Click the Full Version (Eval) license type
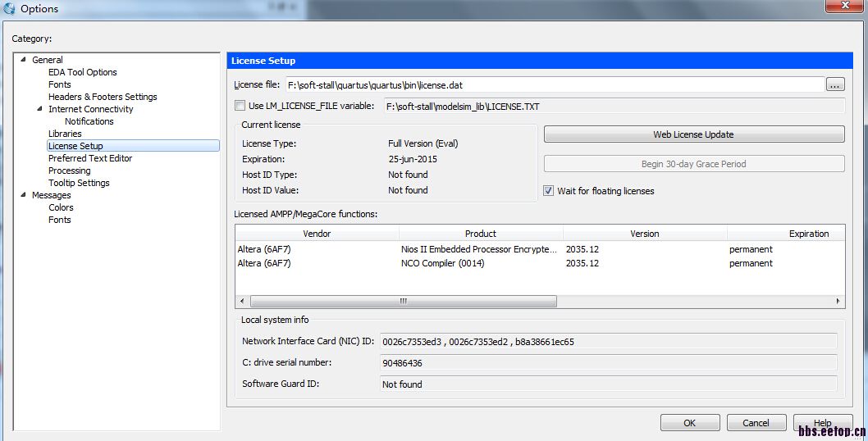This screenshot has height=441, width=868. coord(423,143)
